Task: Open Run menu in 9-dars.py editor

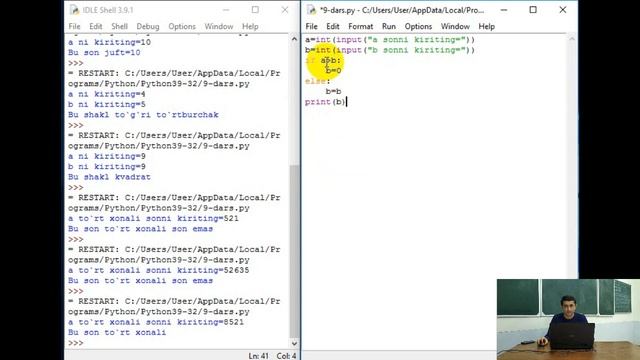Action: (x=389, y=27)
